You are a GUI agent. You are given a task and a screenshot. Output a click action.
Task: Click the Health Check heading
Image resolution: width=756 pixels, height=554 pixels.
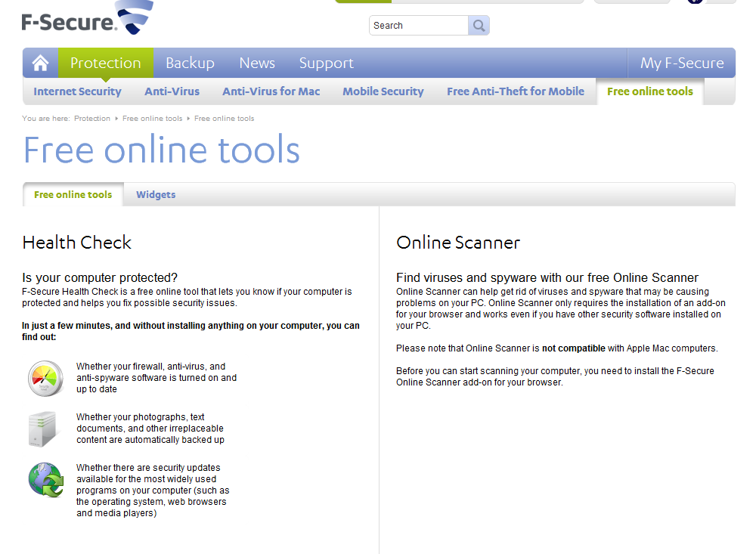coord(76,242)
